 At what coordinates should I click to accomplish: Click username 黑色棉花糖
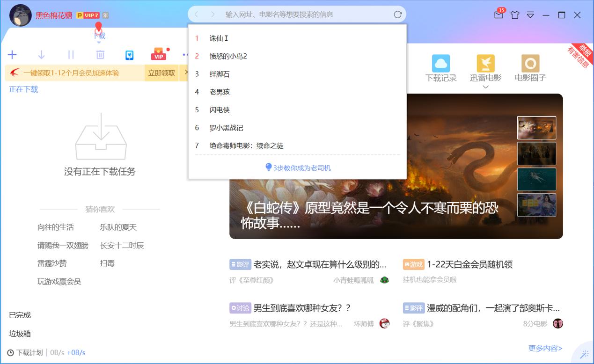(x=54, y=15)
